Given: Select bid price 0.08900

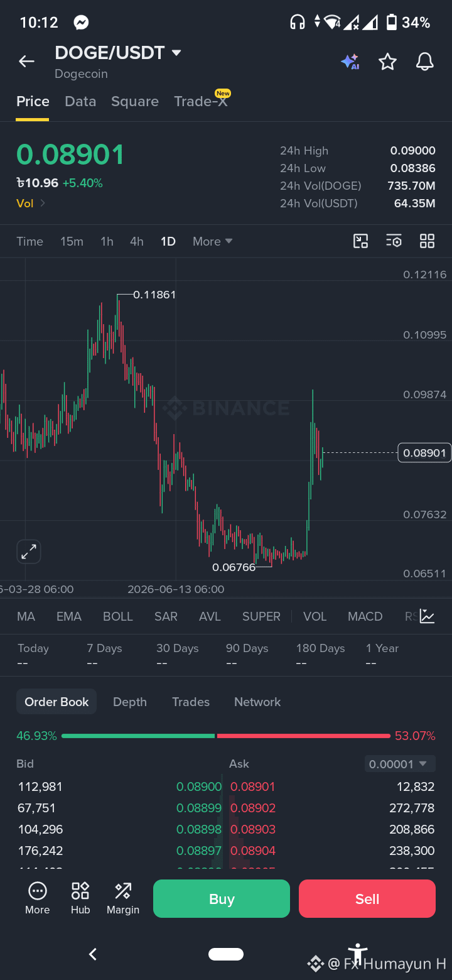Looking at the screenshot, I should pos(199,787).
